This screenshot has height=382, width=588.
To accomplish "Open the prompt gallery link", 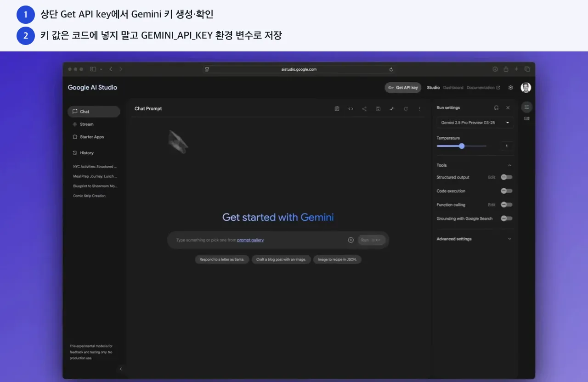I will click(250, 240).
